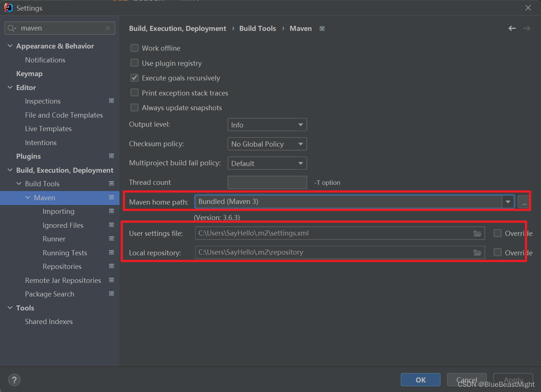
Task: Navigate back in settings history
Action: (512, 28)
